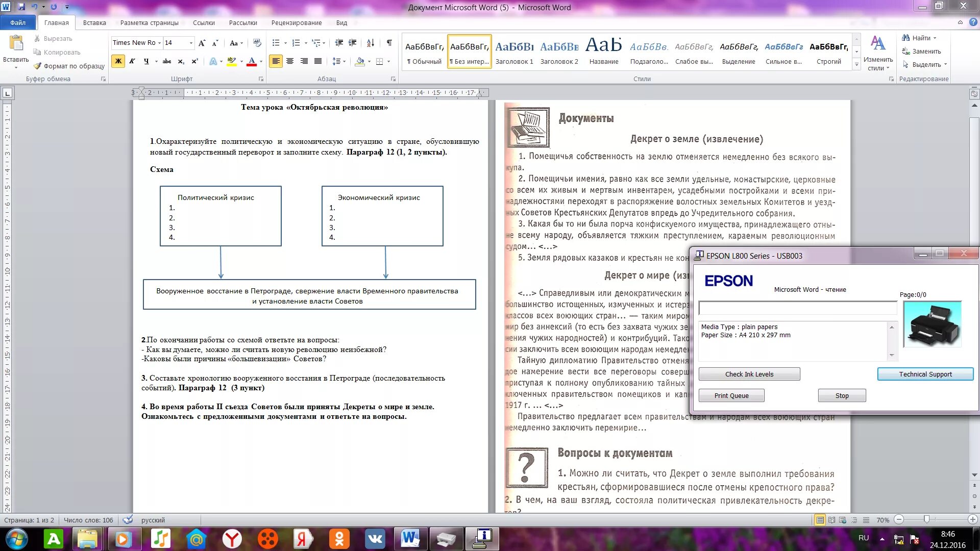The width and height of the screenshot is (980, 551).
Task: Switch to Вставка tab
Action: coord(94,22)
